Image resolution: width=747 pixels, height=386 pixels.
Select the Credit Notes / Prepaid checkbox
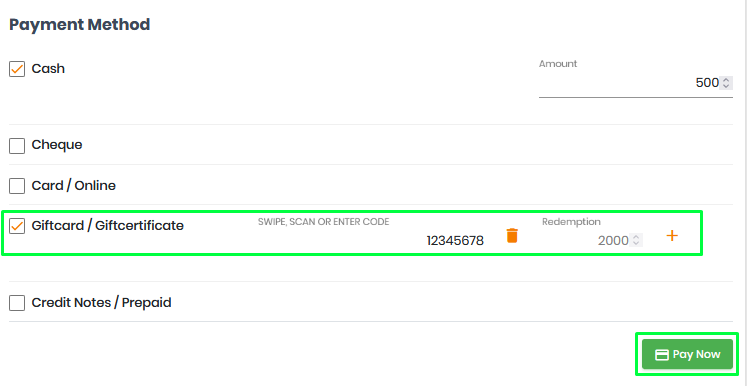17,303
